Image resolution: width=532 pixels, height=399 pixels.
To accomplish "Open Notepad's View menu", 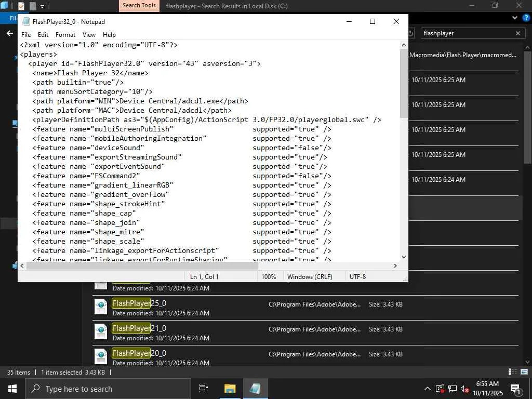I will click(x=89, y=35).
